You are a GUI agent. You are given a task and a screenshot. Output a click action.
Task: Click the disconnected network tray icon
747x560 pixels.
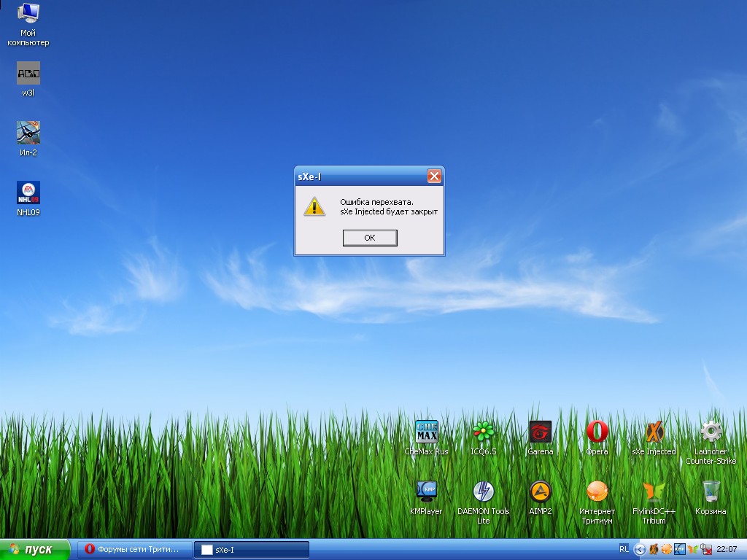pyautogui.click(x=706, y=550)
